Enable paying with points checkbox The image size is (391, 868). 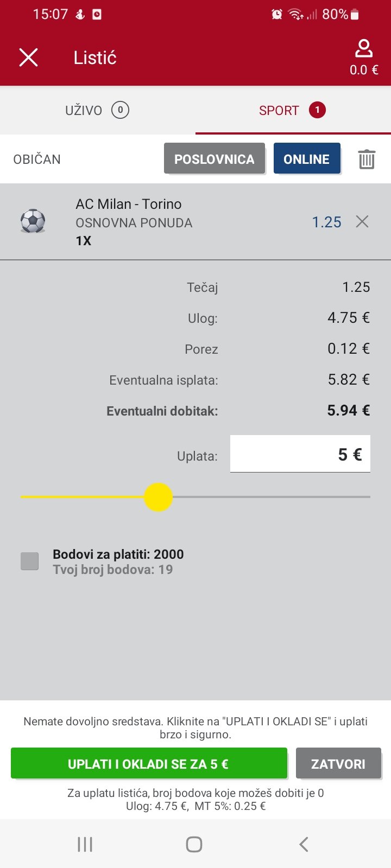click(x=29, y=561)
